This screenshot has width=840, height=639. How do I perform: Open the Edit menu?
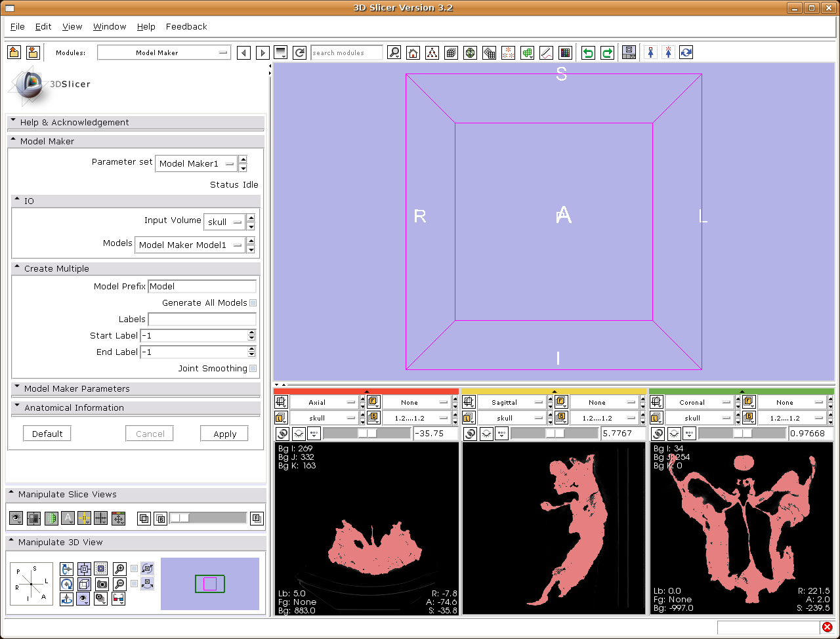[43, 27]
